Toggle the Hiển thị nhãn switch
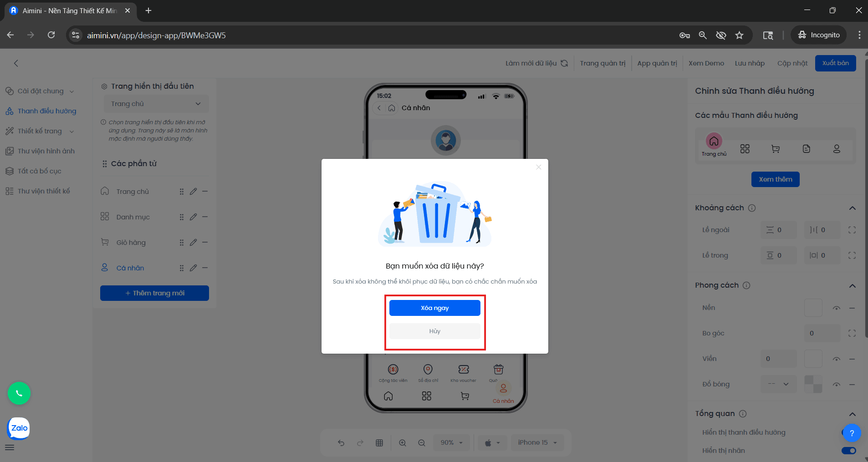Screen dimensions: 868x462 click(x=848, y=451)
